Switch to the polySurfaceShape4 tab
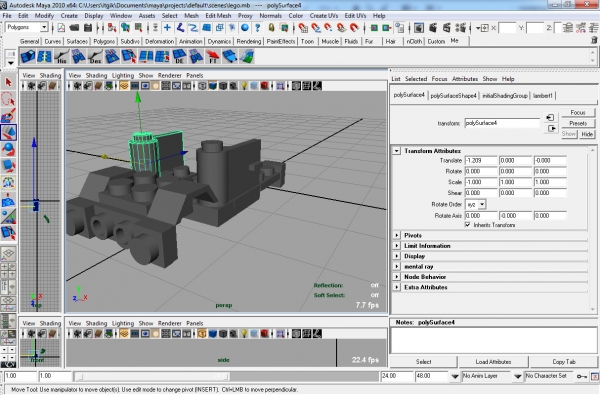Image resolution: width=600 pixels, height=395 pixels. tap(453, 96)
